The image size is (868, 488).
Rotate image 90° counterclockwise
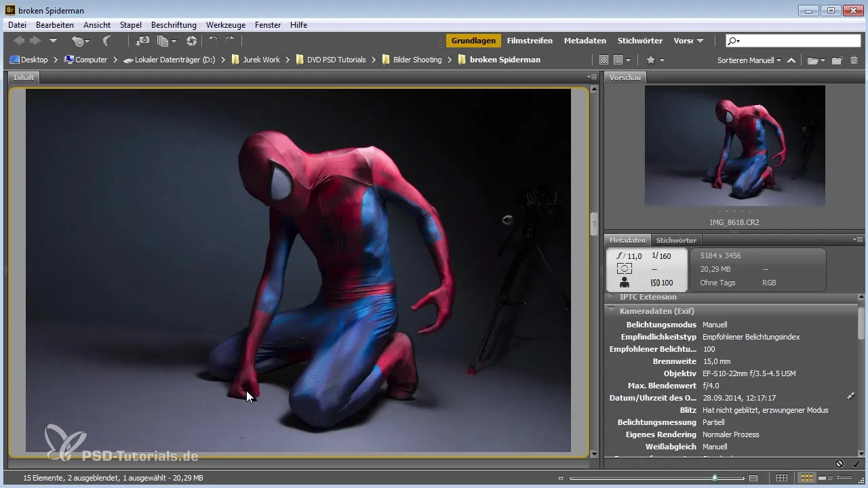(213, 41)
